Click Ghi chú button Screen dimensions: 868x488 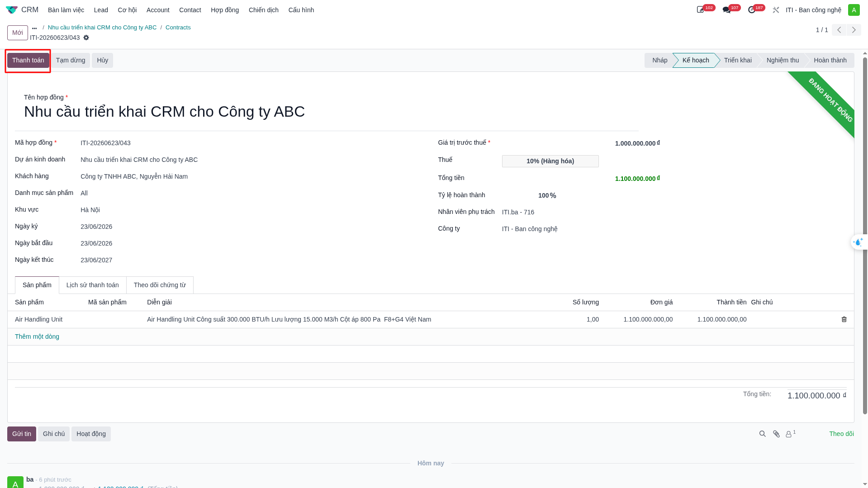tap(54, 434)
